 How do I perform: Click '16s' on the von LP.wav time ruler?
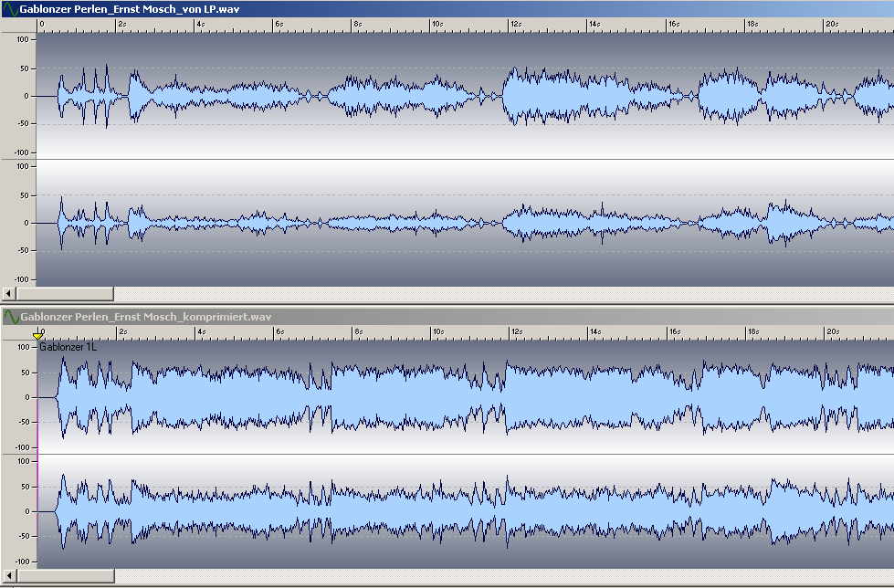pyautogui.click(x=674, y=24)
